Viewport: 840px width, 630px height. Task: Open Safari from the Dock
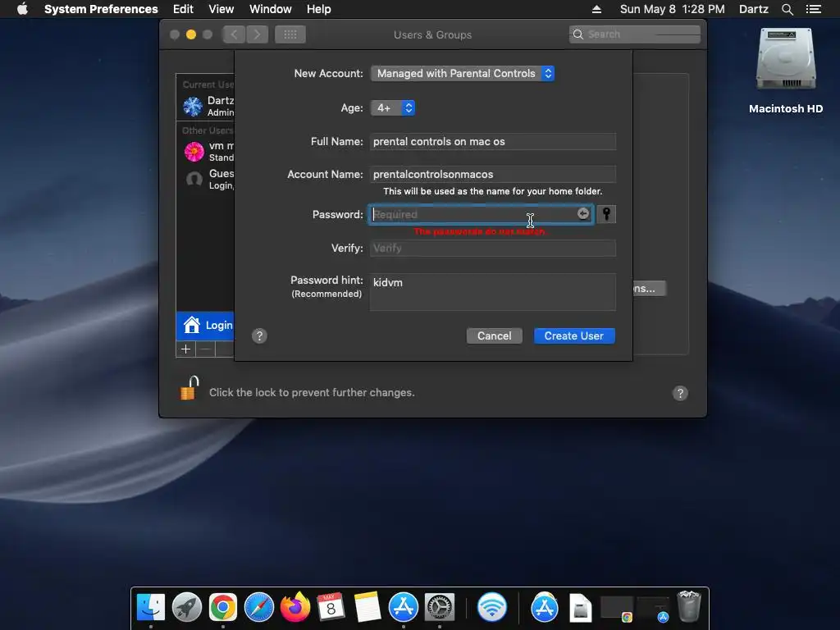coord(258,608)
